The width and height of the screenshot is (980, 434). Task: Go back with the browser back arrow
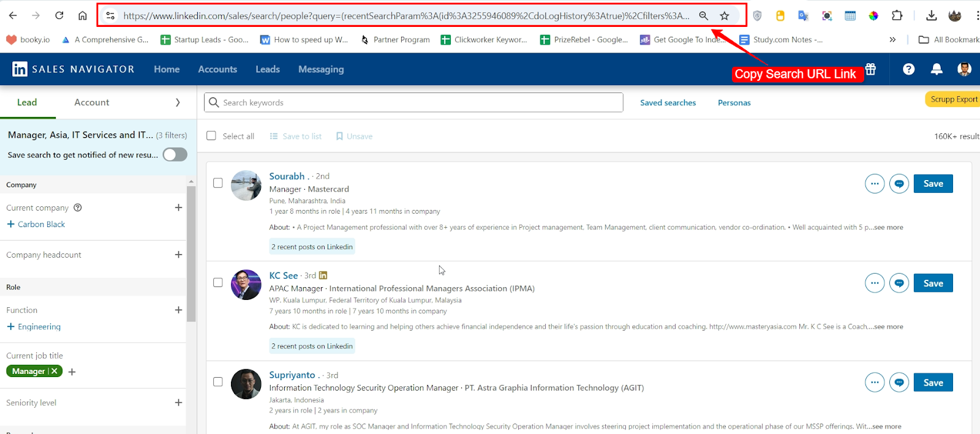pyautogui.click(x=13, y=16)
